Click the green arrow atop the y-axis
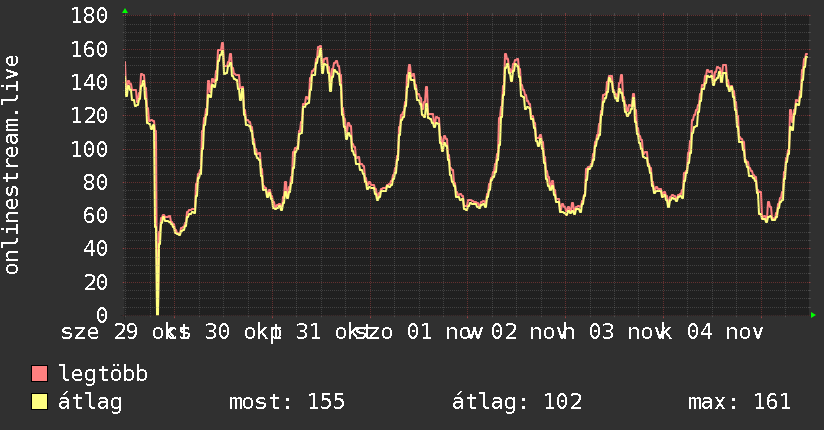Viewport: 824px width, 430px height. click(125, 11)
